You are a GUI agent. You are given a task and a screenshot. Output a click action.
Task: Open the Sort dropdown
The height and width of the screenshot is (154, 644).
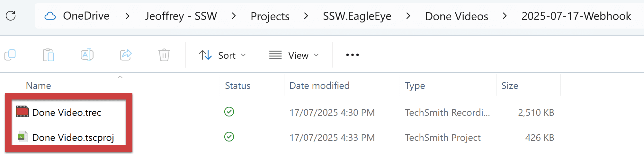click(222, 55)
